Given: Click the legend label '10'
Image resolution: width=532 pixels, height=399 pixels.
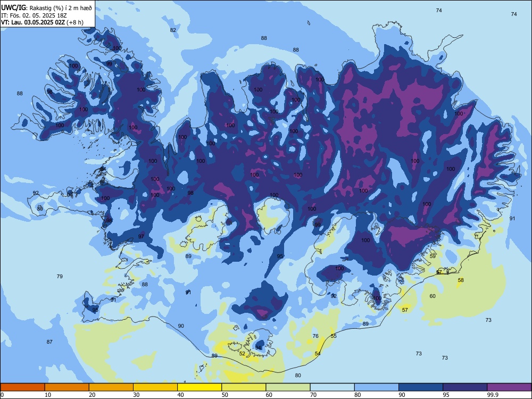Looking at the screenshot, I should [48, 395].
